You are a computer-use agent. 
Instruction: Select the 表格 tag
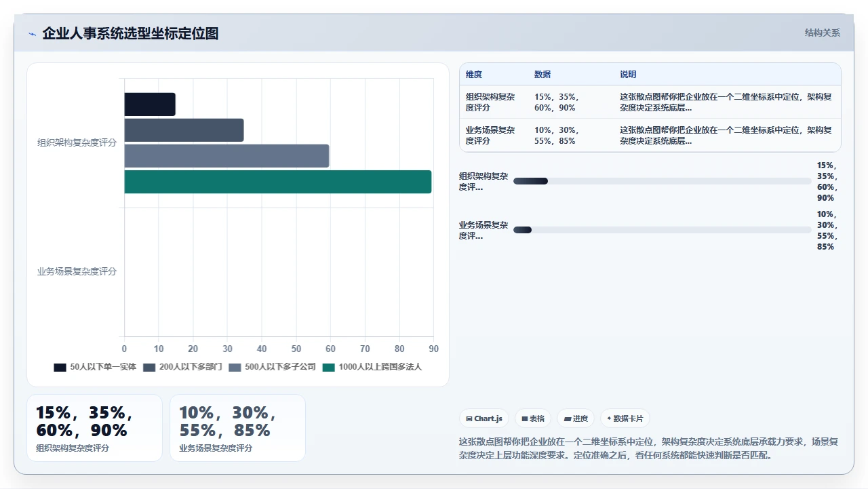pyautogui.click(x=534, y=418)
